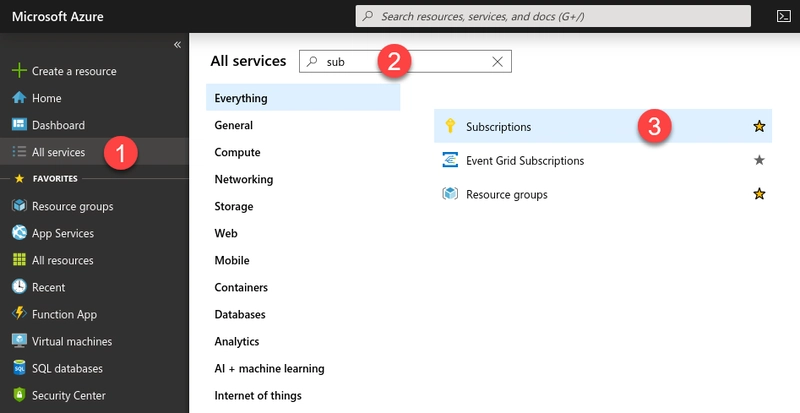Viewport: 800px width, 413px height.
Task: Click the global search resources box
Action: tap(553, 16)
